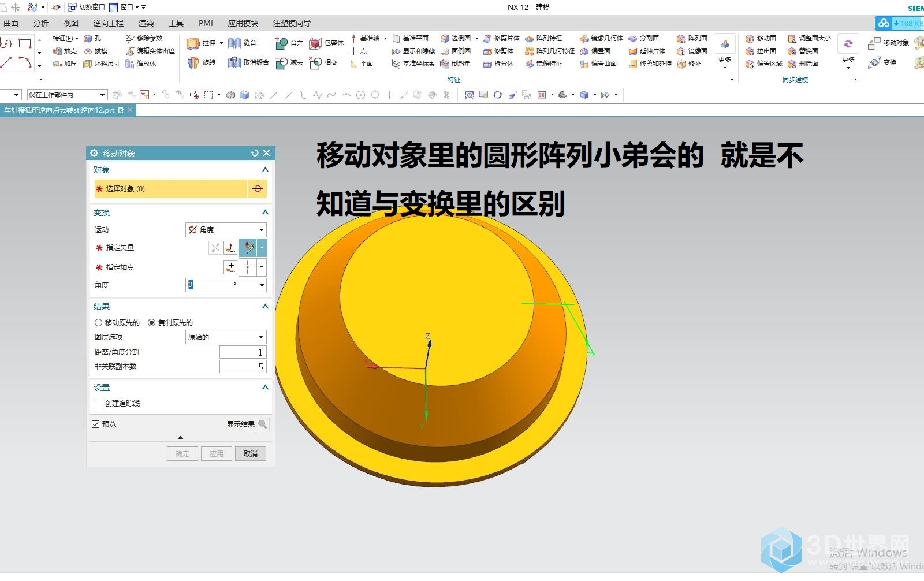
Task: Click the 替换面 (Replace Face) tool
Action: [x=803, y=51]
